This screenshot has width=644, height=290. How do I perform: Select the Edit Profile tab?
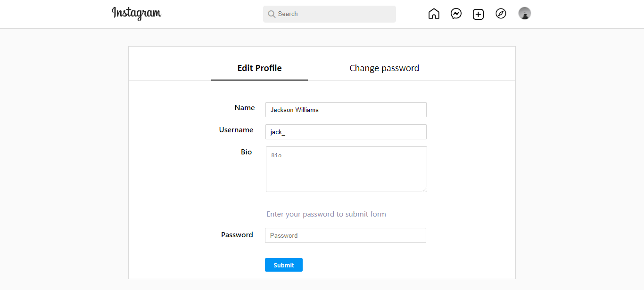259,68
